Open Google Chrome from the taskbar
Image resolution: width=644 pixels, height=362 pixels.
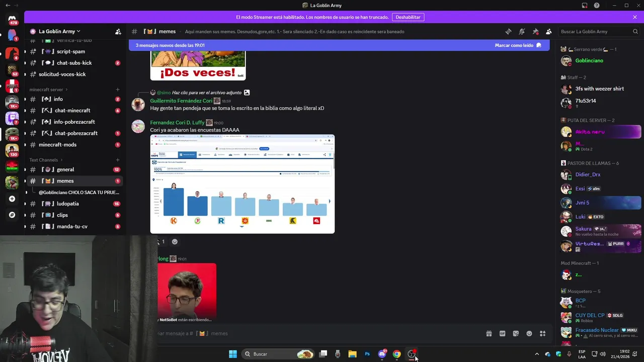pos(396,354)
